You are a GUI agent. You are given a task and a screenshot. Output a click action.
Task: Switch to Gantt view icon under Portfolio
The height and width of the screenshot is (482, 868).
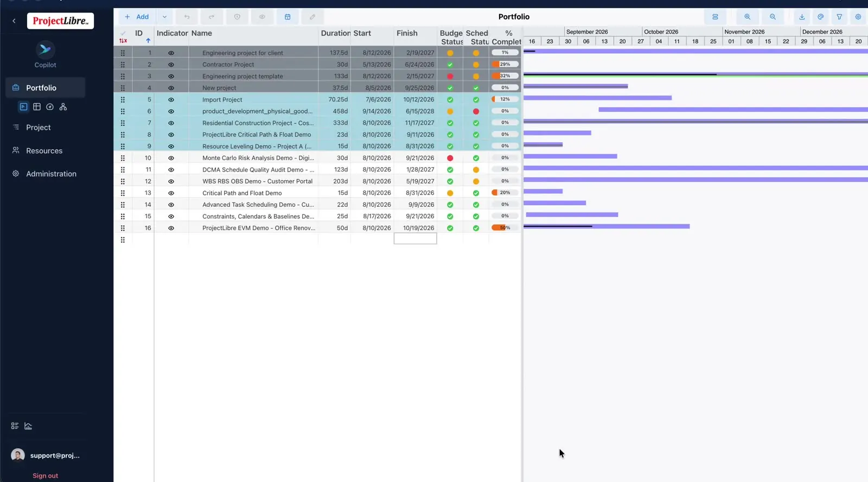tap(23, 107)
